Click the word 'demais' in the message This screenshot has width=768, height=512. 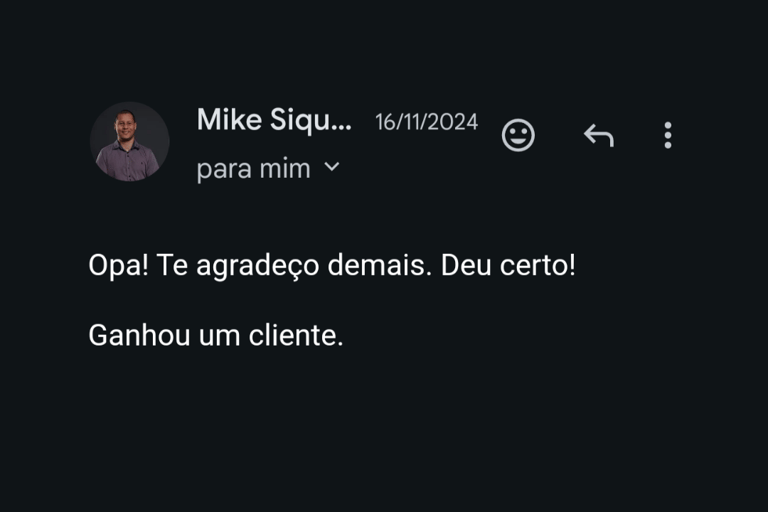coord(376,265)
